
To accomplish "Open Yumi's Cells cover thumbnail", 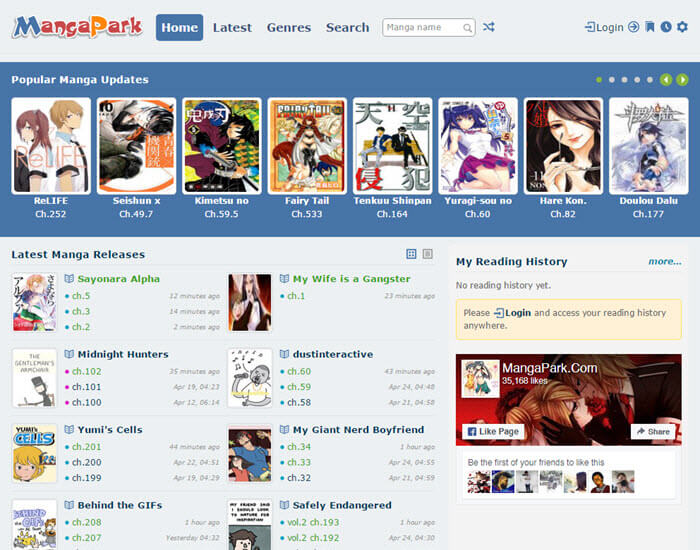I will pos(34,454).
